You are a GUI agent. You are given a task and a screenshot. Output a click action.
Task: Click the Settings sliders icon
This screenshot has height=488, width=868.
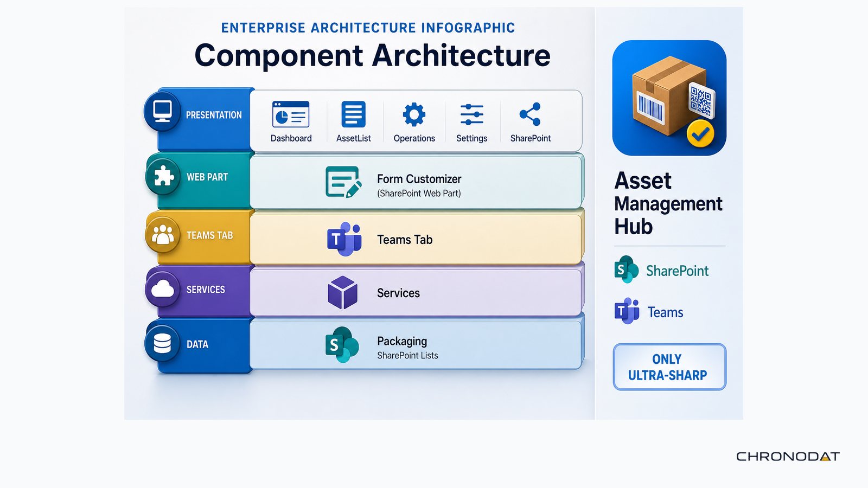point(472,114)
